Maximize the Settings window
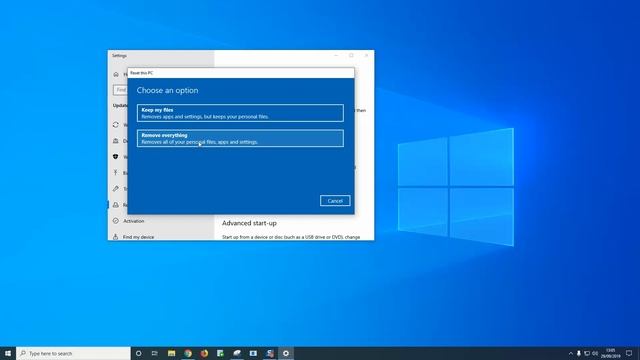The height and width of the screenshot is (360, 640). (x=351, y=56)
